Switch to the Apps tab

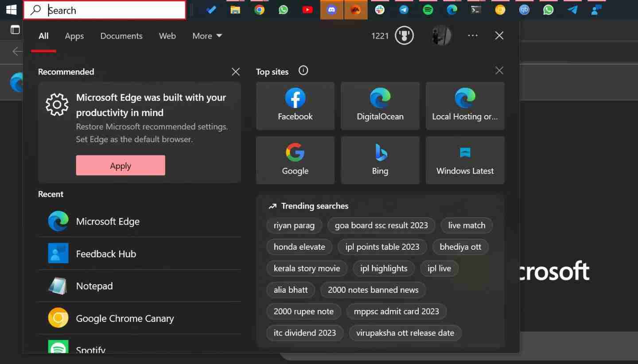pos(74,36)
